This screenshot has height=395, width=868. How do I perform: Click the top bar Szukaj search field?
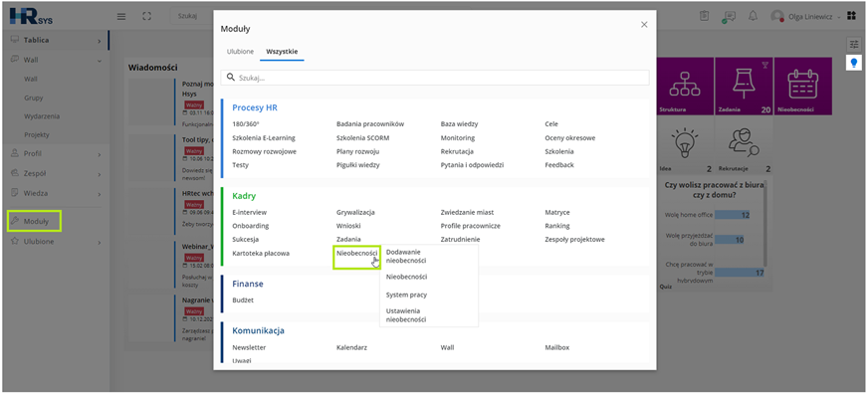tap(191, 16)
